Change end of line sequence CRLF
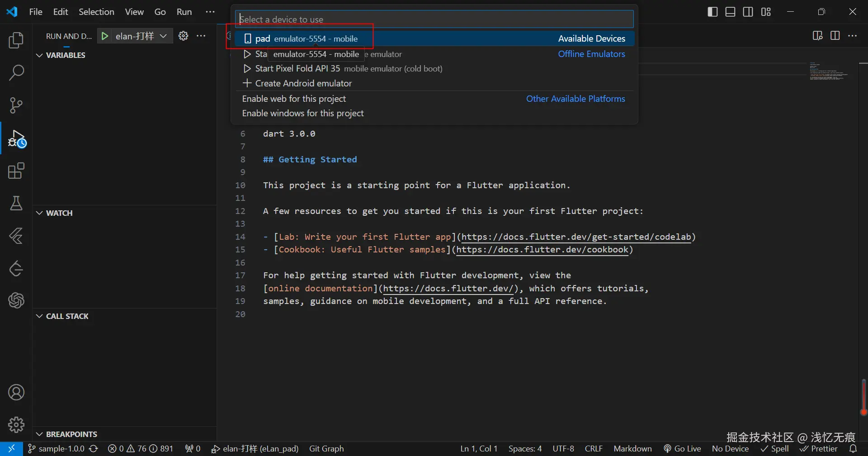 pos(594,449)
